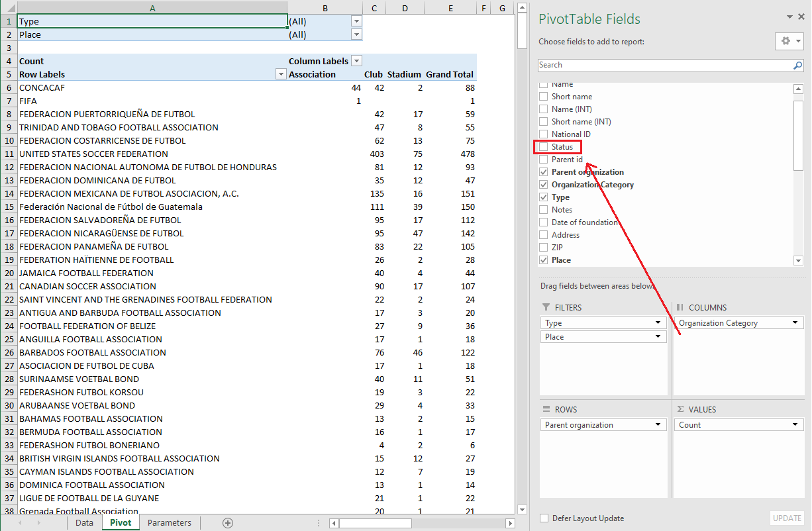Image resolution: width=812 pixels, height=531 pixels.
Task: Click in the field Search box
Action: (662, 66)
